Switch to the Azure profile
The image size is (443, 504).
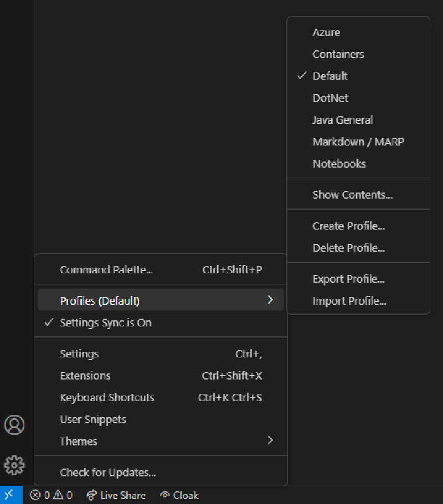coord(326,33)
